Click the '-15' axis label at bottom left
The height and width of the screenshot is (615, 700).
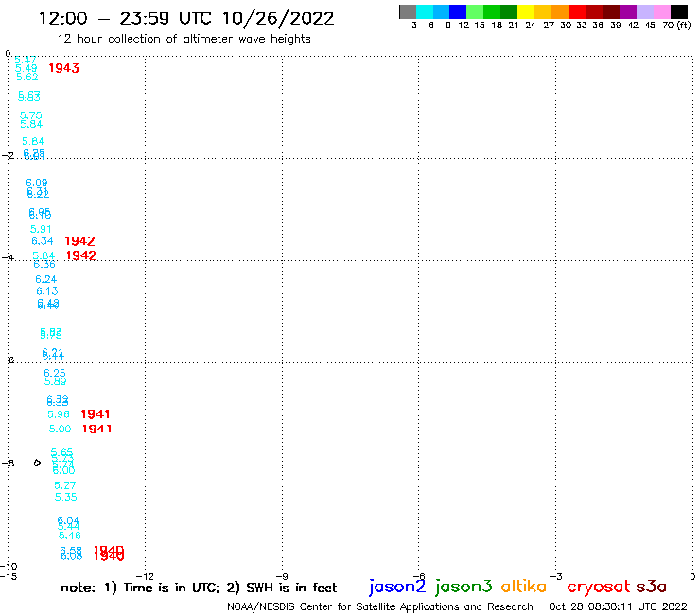(x=9, y=576)
